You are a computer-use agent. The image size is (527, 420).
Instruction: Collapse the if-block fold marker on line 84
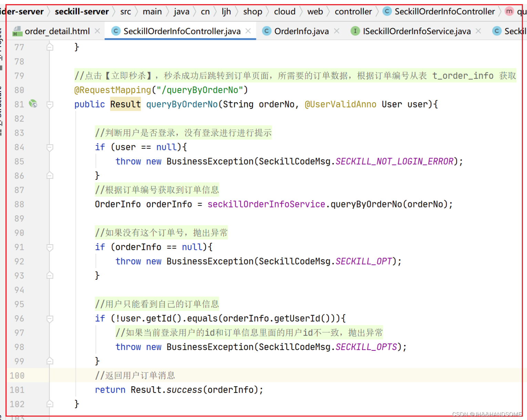pyautogui.click(x=50, y=147)
